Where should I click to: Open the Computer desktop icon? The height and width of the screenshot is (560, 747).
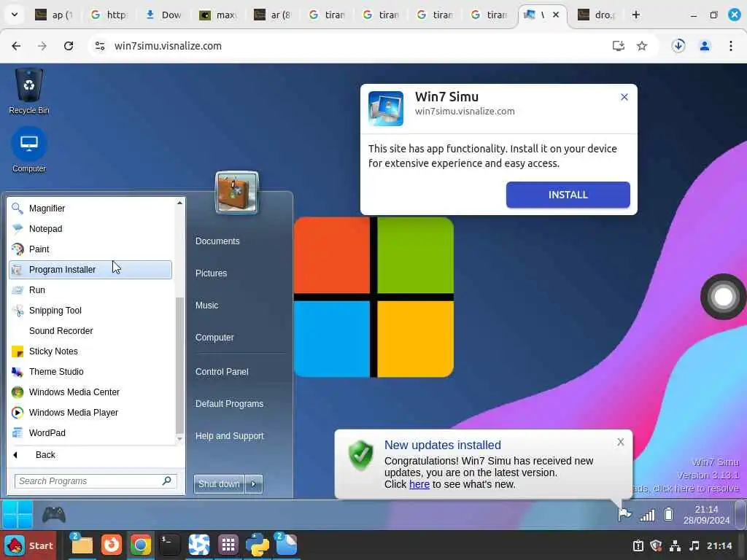tap(29, 149)
